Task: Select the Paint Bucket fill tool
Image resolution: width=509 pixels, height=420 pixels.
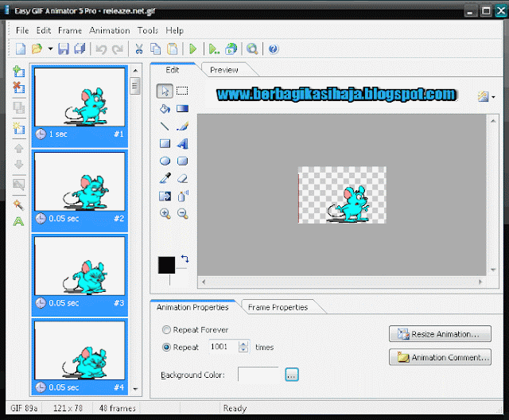Action: coord(165,108)
